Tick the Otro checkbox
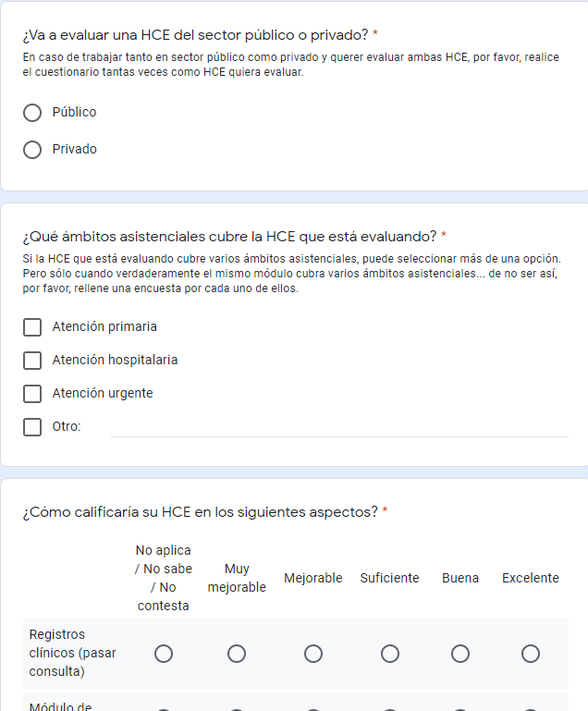This screenshot has width=588, height=711. point(32,427)
